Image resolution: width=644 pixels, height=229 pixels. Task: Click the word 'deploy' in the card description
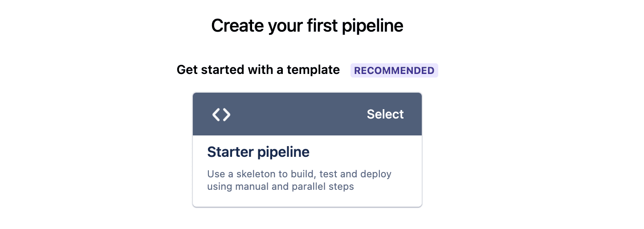coord(376,174)
